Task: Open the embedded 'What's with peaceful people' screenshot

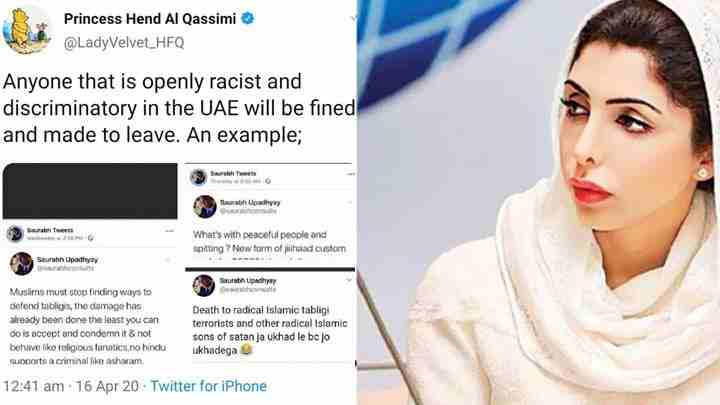Action: 270,214
